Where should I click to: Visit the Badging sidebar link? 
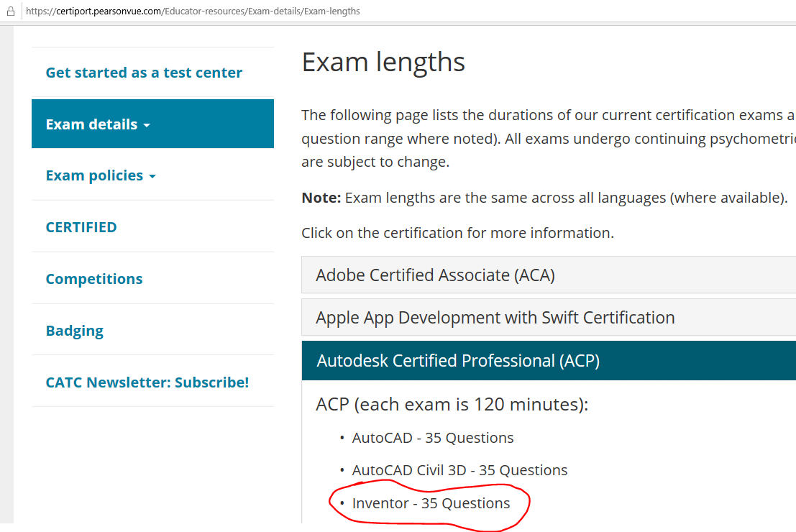pos(75,331)
